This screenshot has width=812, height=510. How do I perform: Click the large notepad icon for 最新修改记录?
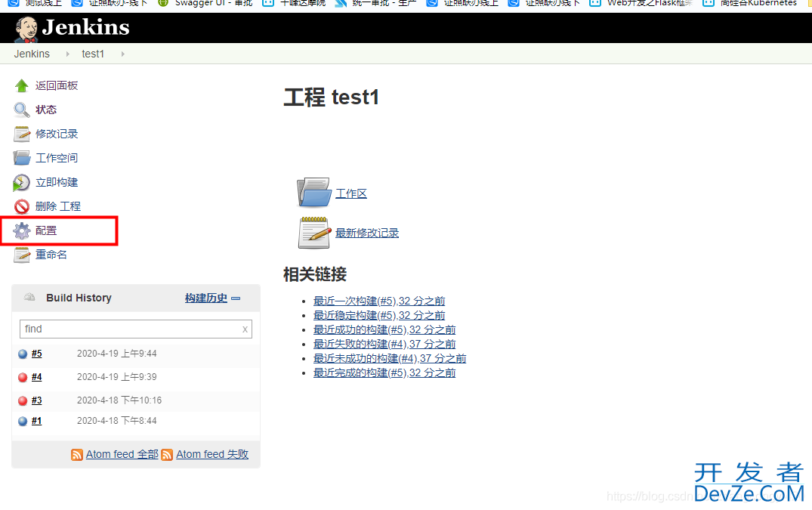click(314, 233)
